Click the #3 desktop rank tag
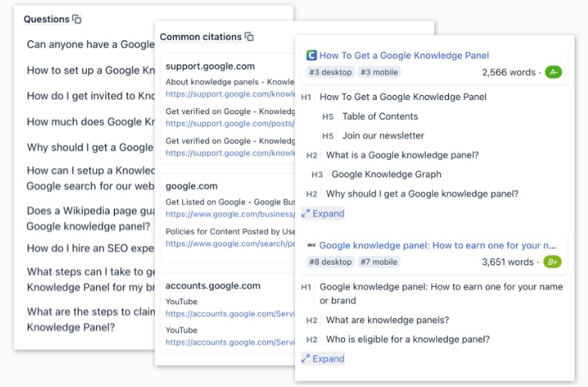 click(x=330, y=72)
